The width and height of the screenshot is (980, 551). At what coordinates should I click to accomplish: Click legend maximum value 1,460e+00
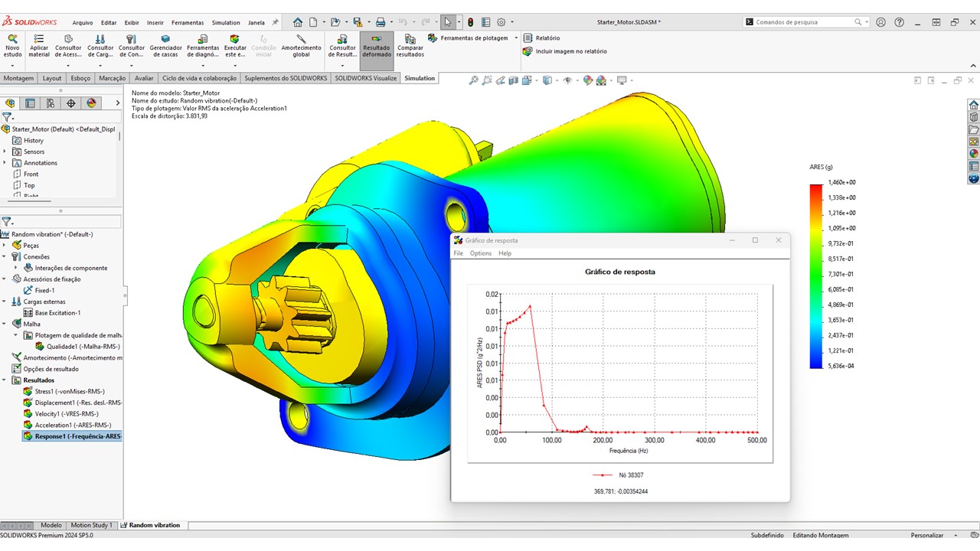click(842, 182)
